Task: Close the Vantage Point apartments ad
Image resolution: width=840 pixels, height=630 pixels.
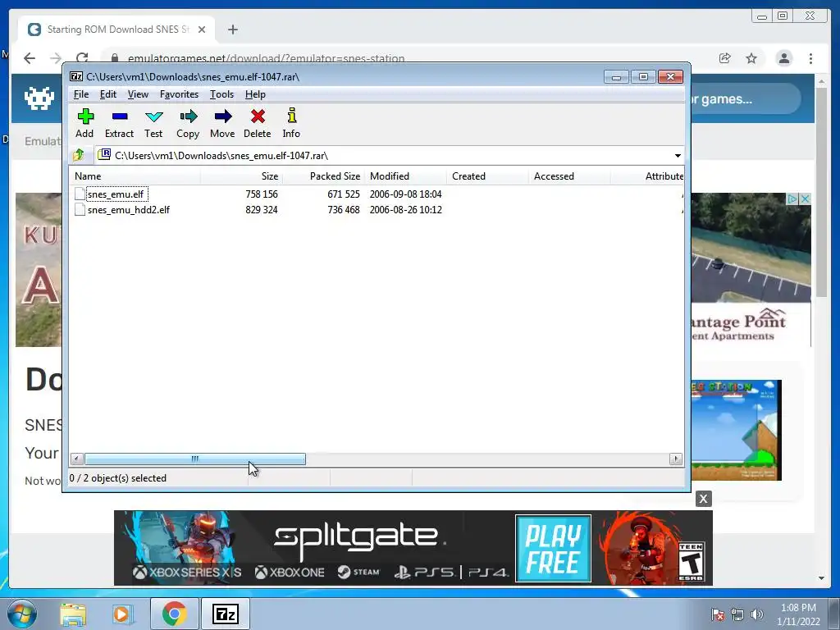Action: coord(805,199)
